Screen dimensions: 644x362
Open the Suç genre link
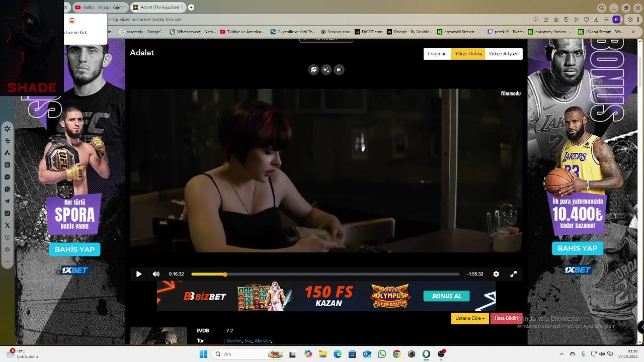click(248, 341)
